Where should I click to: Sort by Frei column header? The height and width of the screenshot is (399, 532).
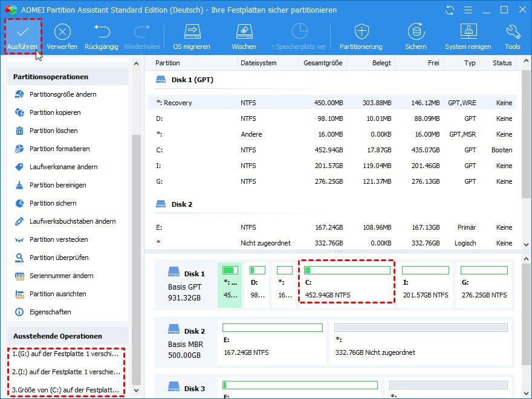point(433,63)
